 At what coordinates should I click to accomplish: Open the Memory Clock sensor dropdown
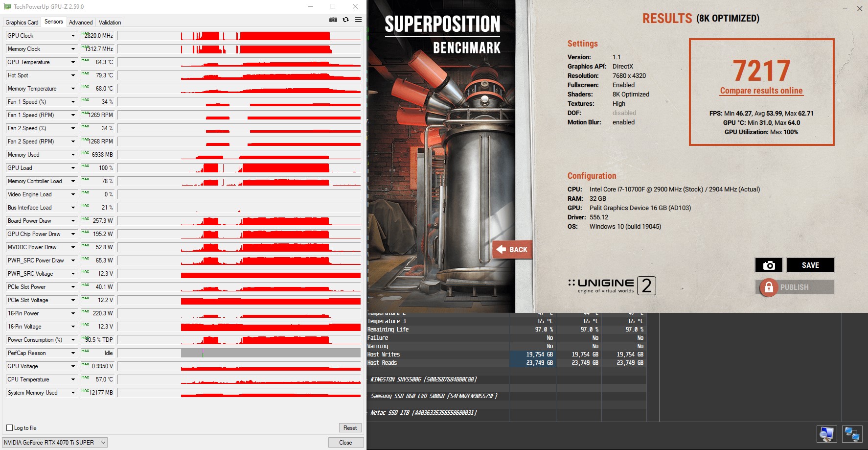coord(73,49)
